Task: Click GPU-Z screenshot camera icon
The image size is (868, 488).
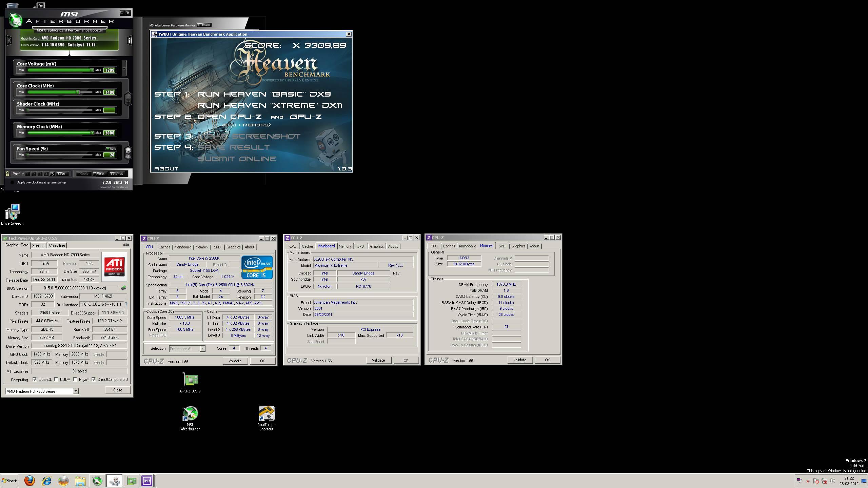Action: point(126,245)
